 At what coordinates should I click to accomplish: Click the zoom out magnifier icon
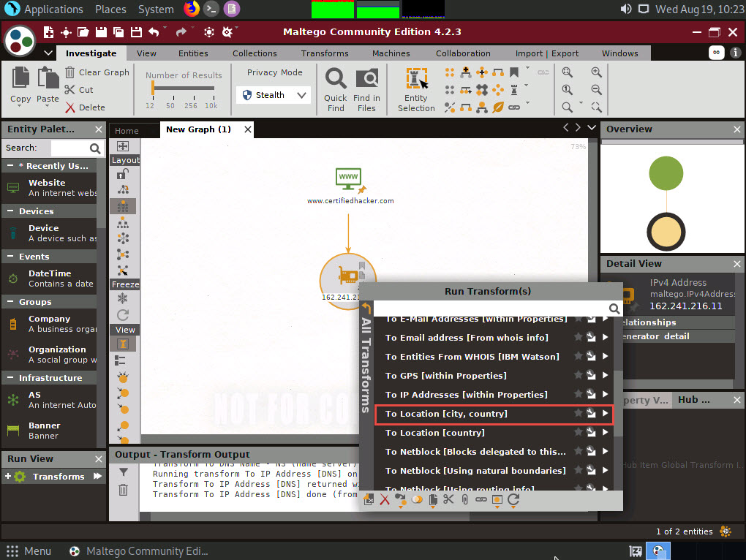click(x=596, y=90)
